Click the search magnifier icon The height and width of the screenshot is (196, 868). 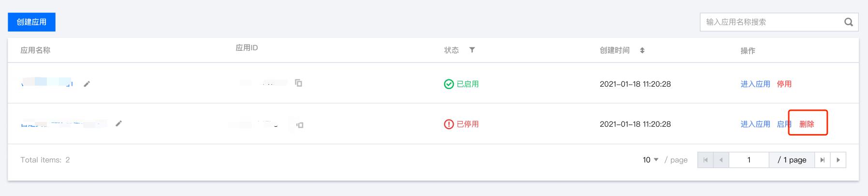coord(848,22)
